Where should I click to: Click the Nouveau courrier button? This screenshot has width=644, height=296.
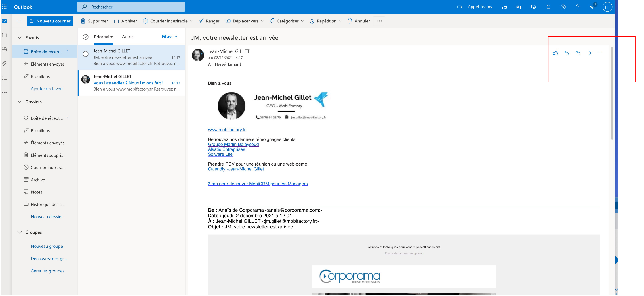click(x=50, y=21)
